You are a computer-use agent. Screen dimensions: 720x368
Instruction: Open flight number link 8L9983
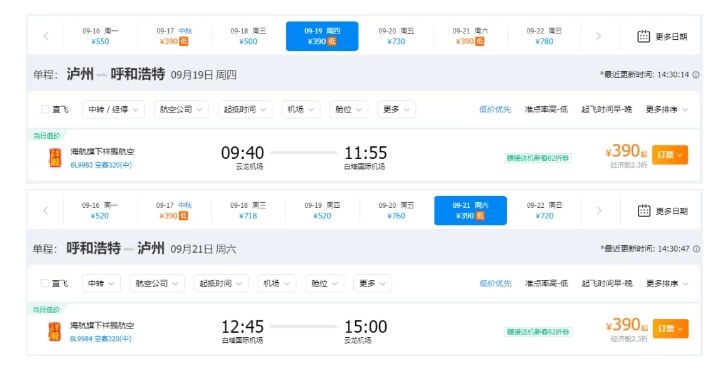click(82, 165)
